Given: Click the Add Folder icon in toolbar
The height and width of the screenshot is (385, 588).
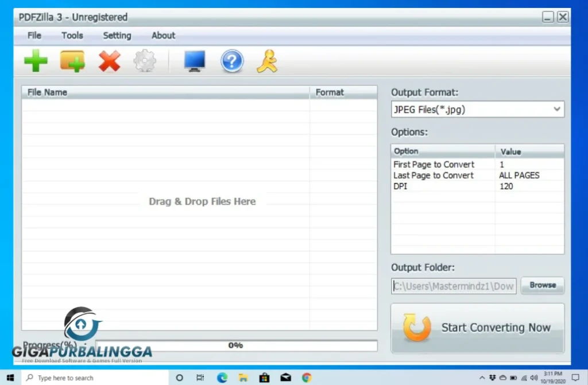Looking at the screenshot, I should (72, 61).
